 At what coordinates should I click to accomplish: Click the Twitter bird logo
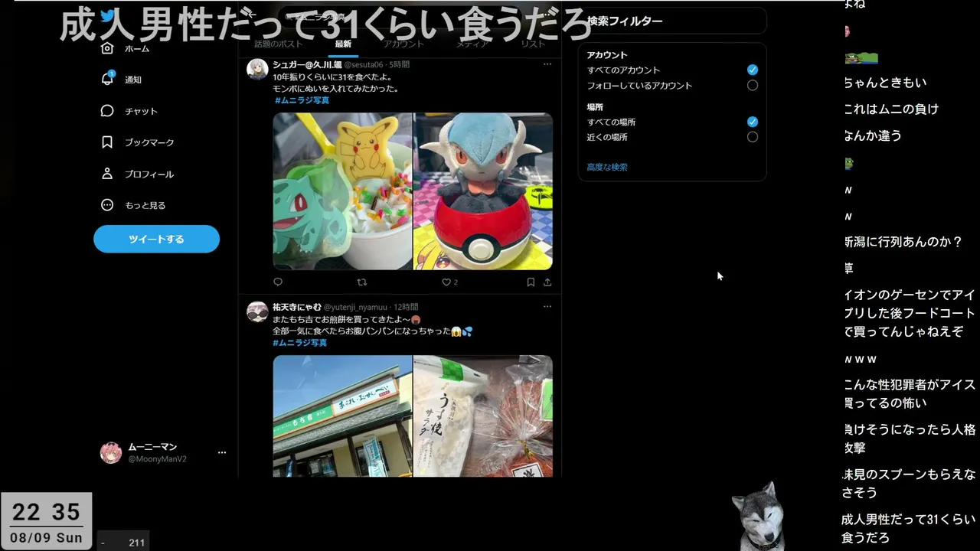[107, 16]
